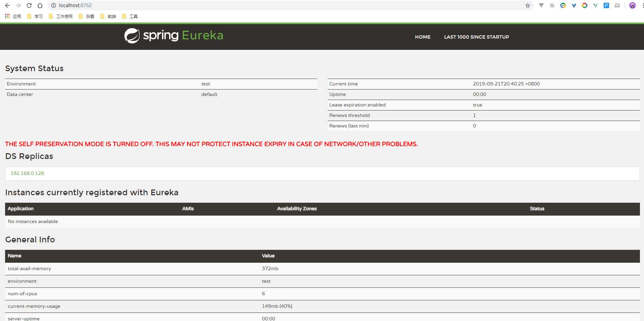Open the blue V-shaped extension icon
The height and width of the screenshot is (321, 644).
pos(574,5)
